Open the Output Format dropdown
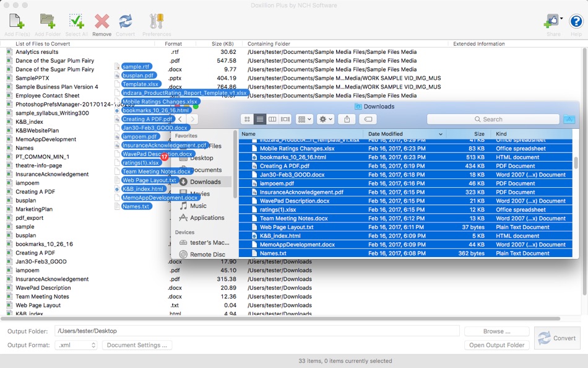 [x=76, y=345]
